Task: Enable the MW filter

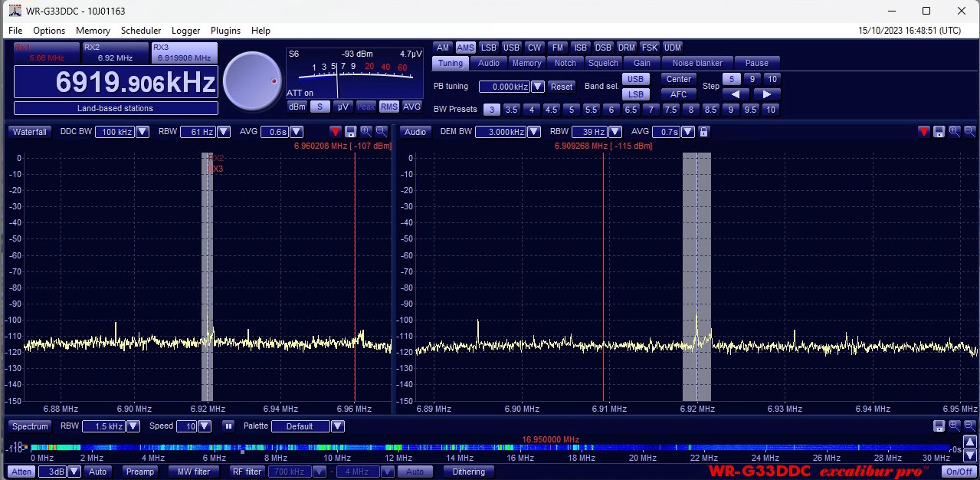Action: pyautogui.click(x=194, y=472)
